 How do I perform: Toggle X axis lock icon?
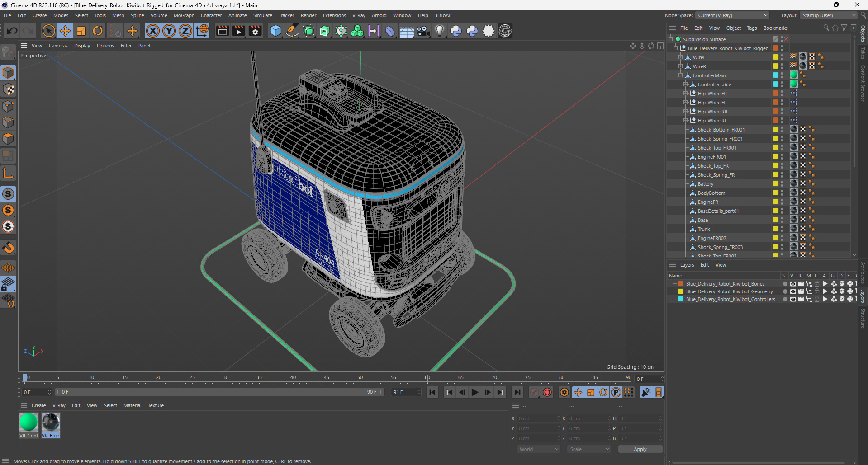pos(153,31)
